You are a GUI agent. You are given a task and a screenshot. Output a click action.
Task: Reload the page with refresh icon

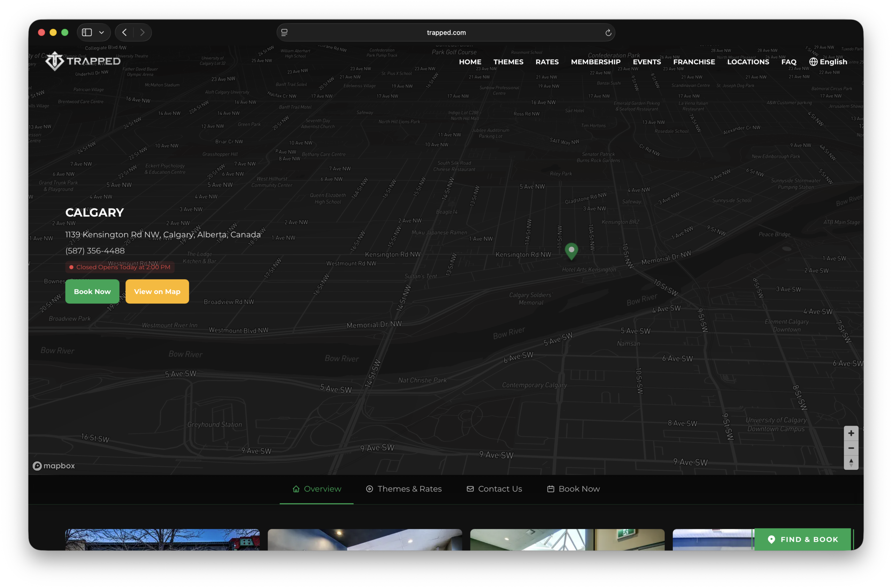[x=608, y=33]
